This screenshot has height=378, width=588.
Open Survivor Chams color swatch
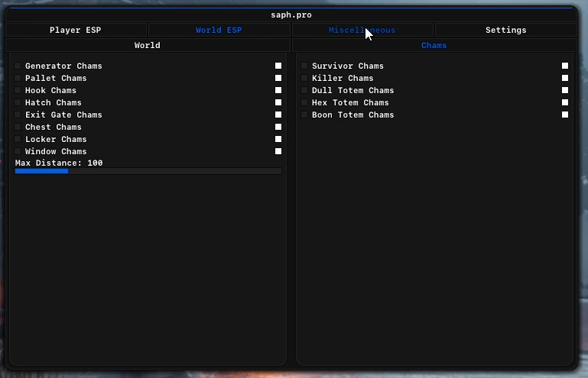565,66
